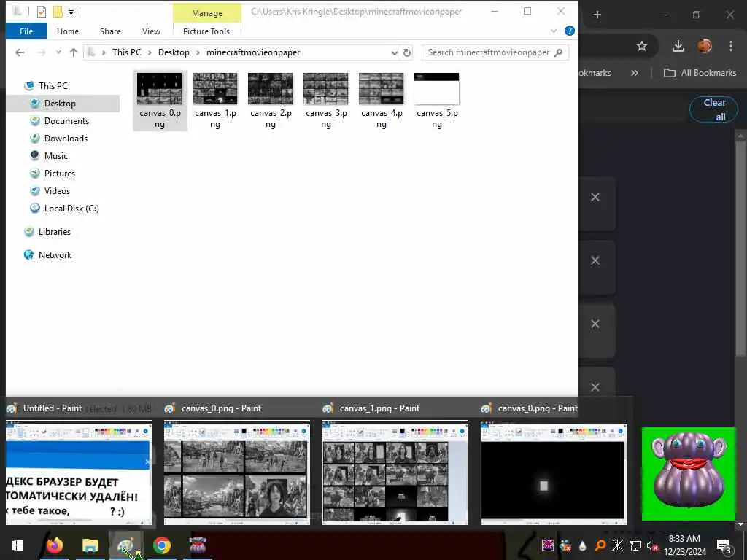The width and height of the screenshot is (747, 560).
Task: Click the Clear all button in Chrome
Action: coord(713,109)
